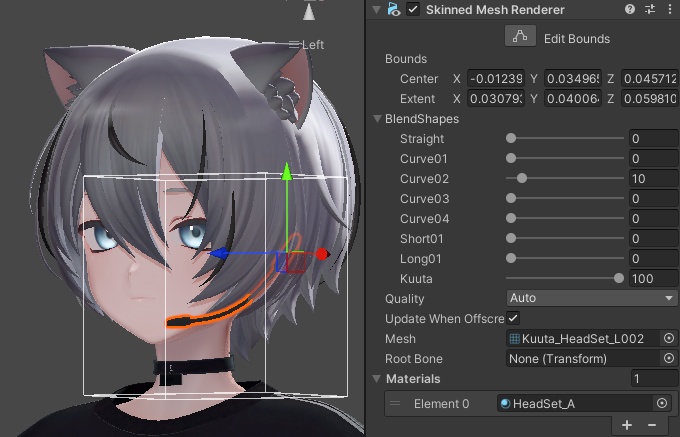Click the Short01 blendshape slider

click(565, 238)
